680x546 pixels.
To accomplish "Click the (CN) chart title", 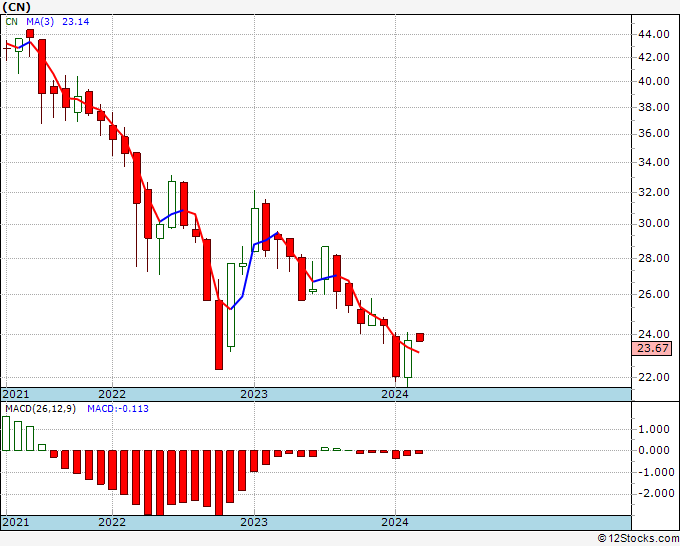I will tap(16, 7).
